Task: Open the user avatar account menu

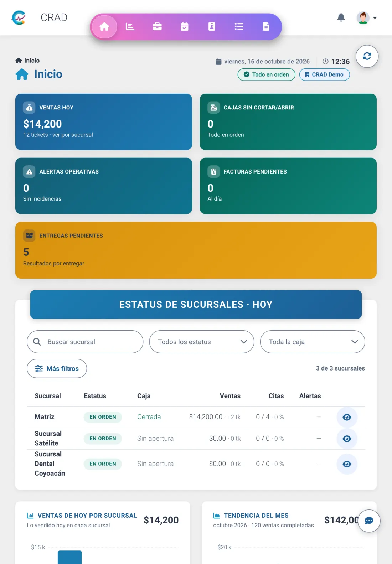Action: (x=367, y=17)
